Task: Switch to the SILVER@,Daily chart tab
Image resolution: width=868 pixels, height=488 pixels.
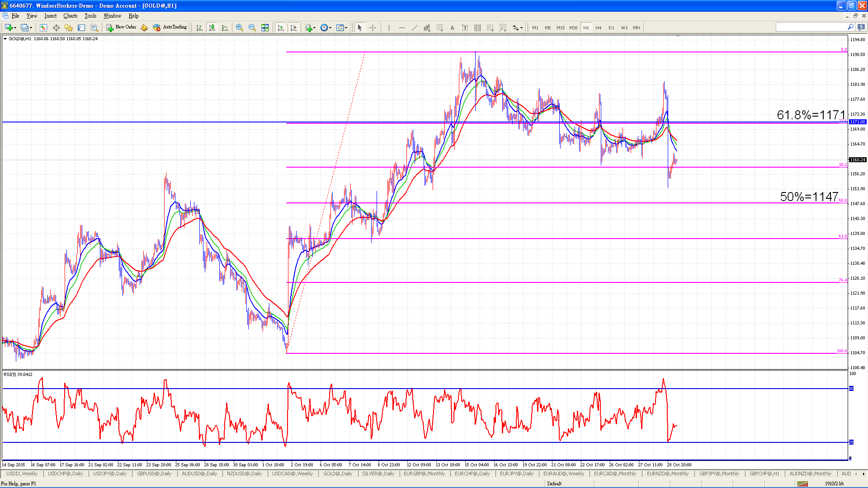Action: [378, 474]
